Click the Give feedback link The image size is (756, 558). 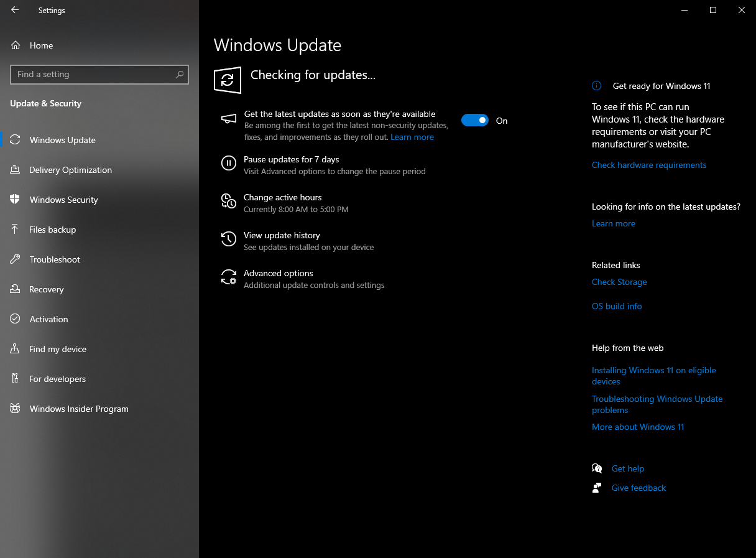638,488
